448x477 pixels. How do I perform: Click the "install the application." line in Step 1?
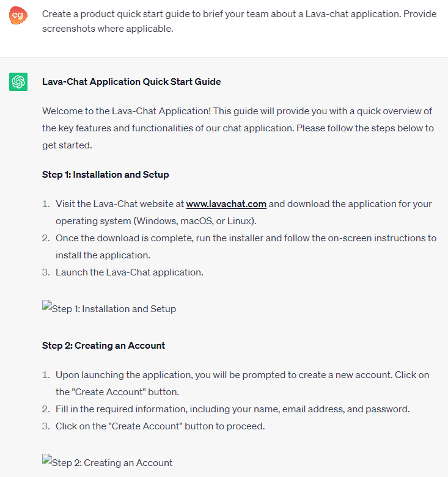[103, 255]
